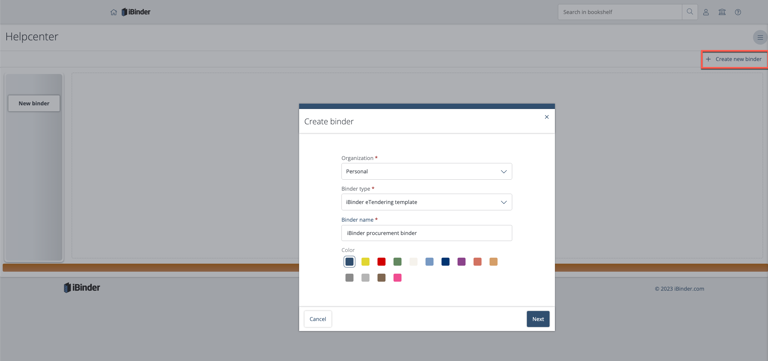Expand the Organization dropdown
The width and height of the screenshot is (768, 361).
(427, 171)
